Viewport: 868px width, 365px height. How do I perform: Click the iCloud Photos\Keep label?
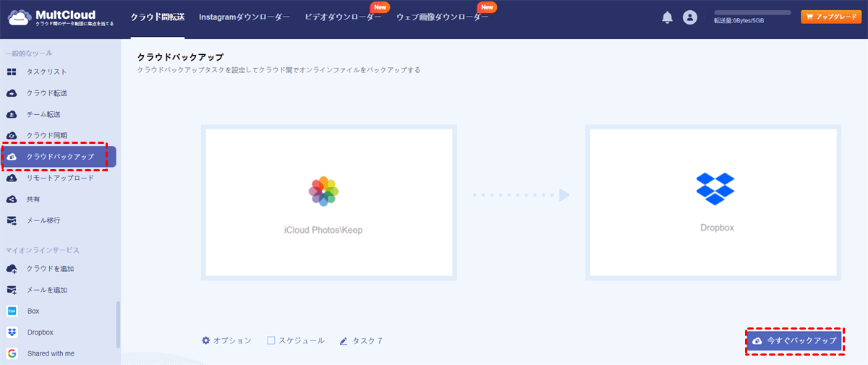(x=323, y=229)
